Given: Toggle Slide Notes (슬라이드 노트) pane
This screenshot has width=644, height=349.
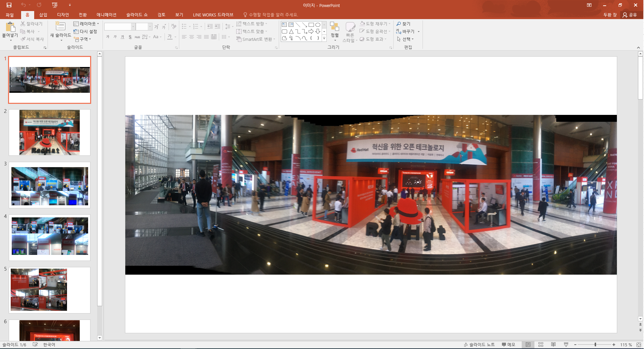Looking at the screenshot, I should click(x=479, y=345).
